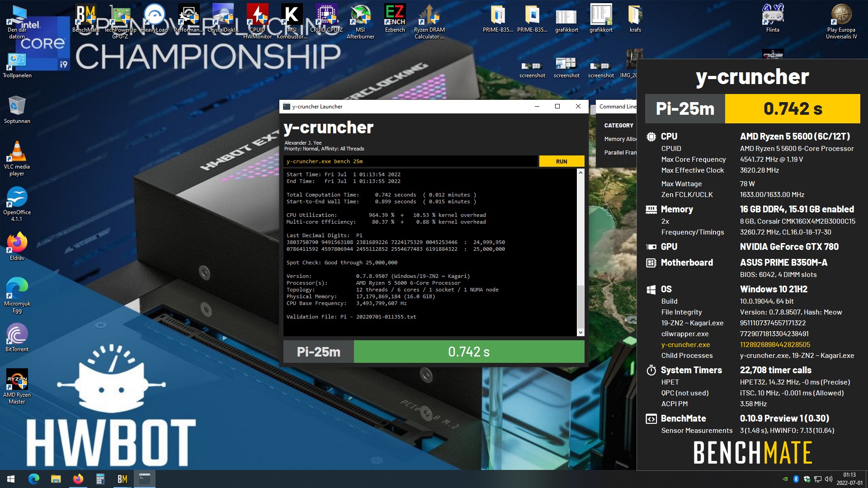
Task: Launch the BitTorrent desktop icon
Action: coord(17,338)
